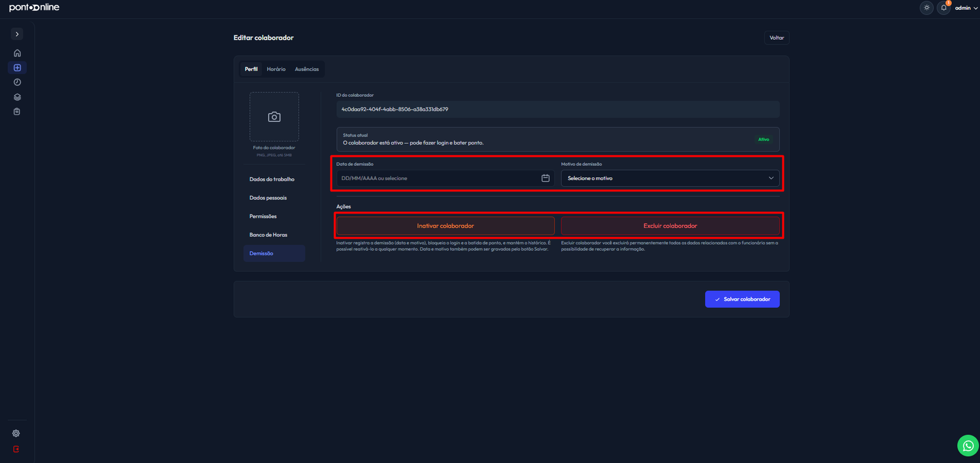Expand the sidebar with chevron button
The height and width of the screenshot is (463, 980).
pos(17,34)
